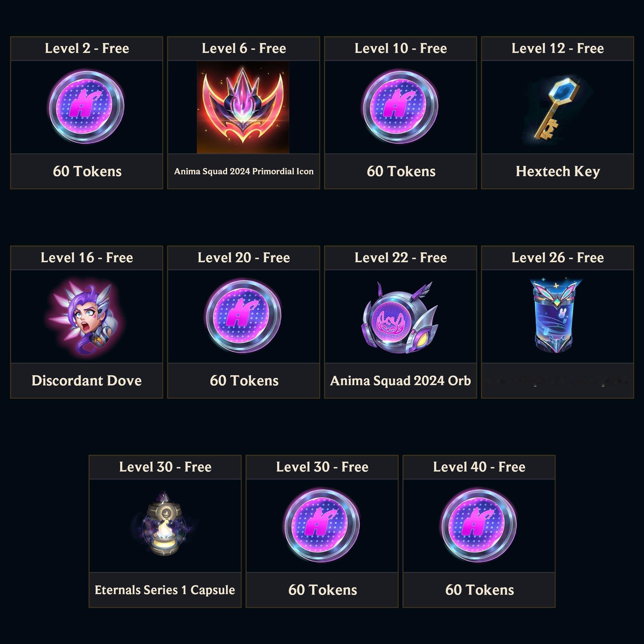
Task: Select the Level 20 token coin icon
Action: coord(244,316)
